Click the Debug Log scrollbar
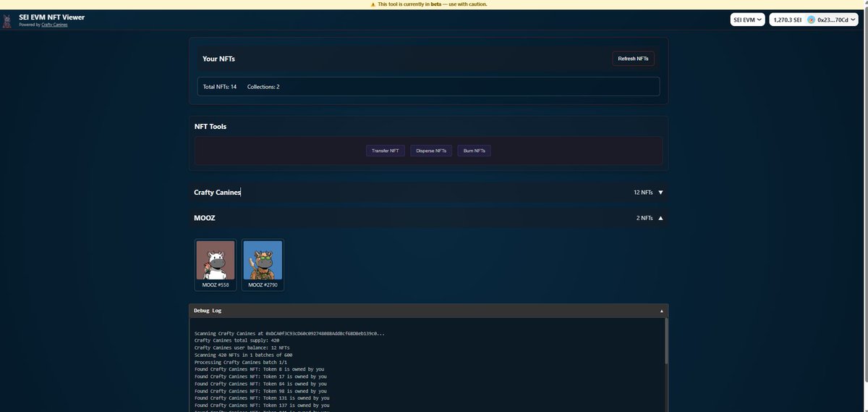Image resolution: width=868 pixels, height=412 pixels. point(666,342)
